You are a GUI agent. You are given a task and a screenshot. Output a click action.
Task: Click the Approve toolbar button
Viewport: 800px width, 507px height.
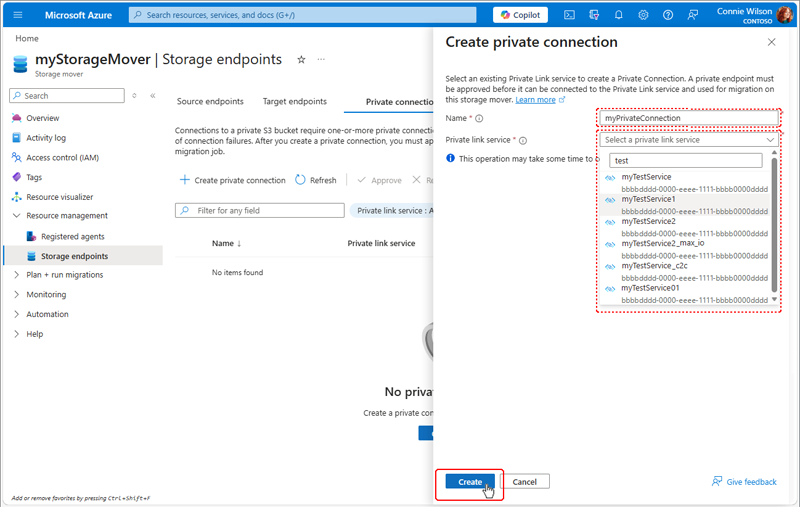click(380, 180)
